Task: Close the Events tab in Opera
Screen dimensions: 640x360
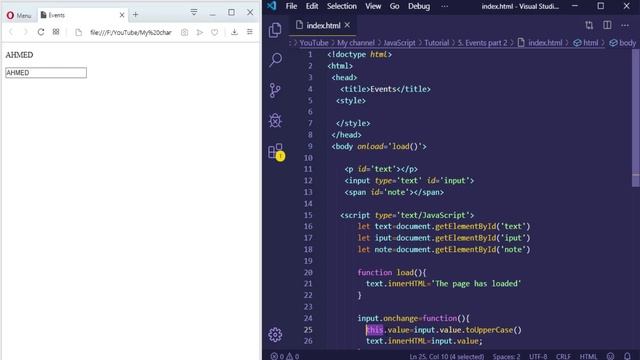Action: pos(122,15)
